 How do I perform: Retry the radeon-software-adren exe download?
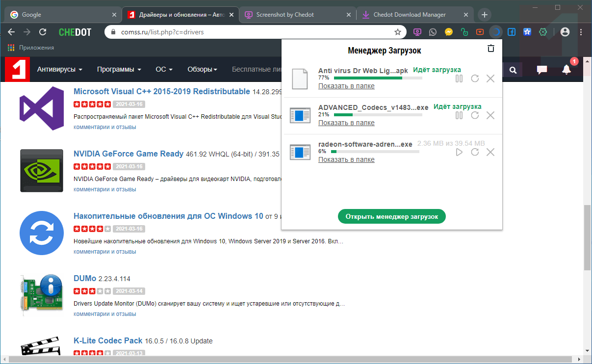(x=475, y=152)
